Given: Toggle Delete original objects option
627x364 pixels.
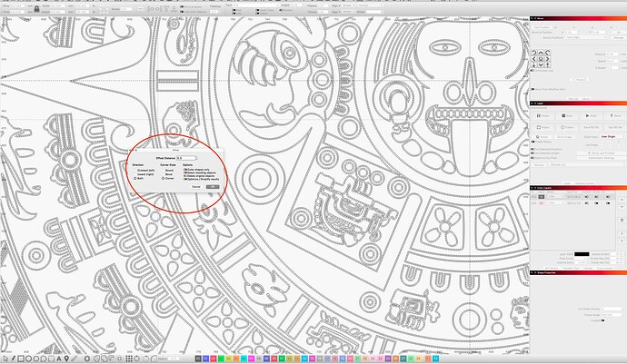Looking at the screenshot, I should point(185,176).
